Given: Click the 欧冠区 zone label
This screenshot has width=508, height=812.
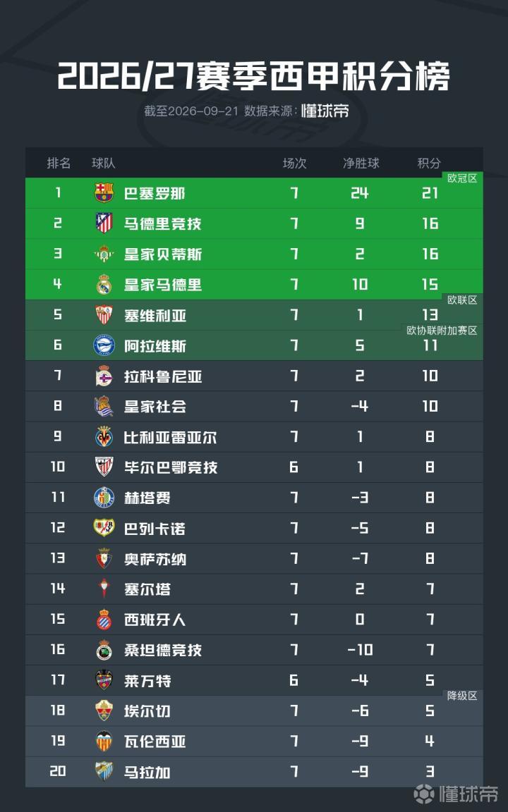Looking at the screenshot, I should [462, 178].
